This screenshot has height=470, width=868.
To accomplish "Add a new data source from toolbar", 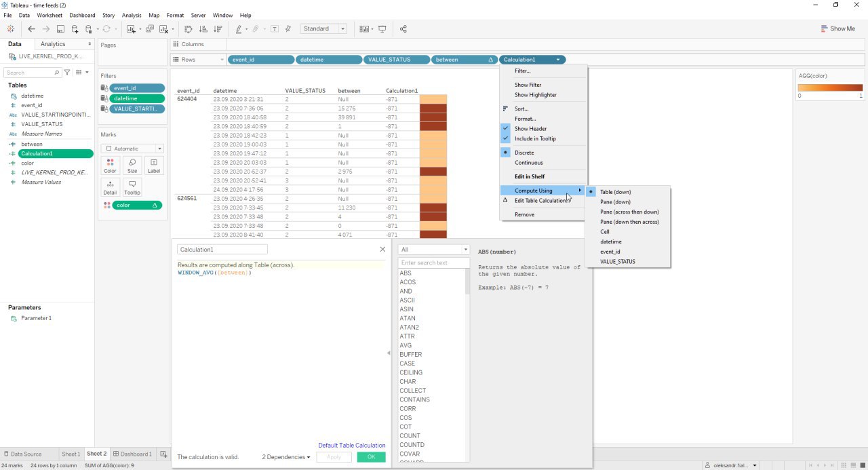I will click(75, 29).
